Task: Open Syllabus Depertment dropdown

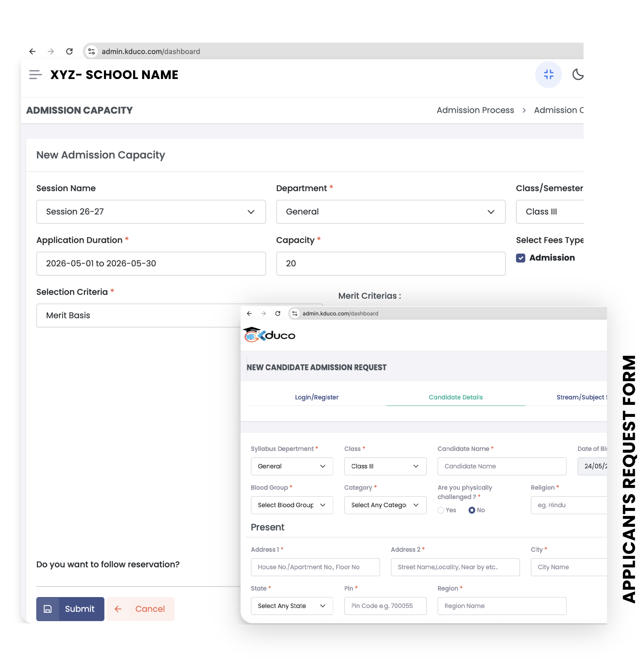Action: click(x=292, y=466)
